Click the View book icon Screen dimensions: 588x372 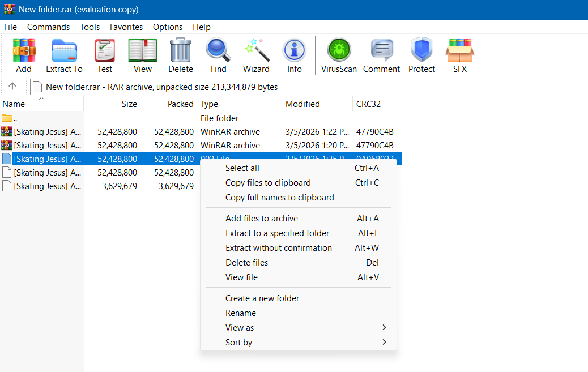point(143,50)
